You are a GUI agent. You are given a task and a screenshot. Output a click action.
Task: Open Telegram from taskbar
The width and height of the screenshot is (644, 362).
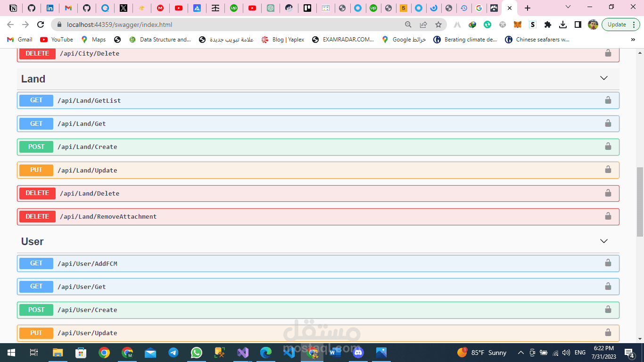[x=173, y=352]
